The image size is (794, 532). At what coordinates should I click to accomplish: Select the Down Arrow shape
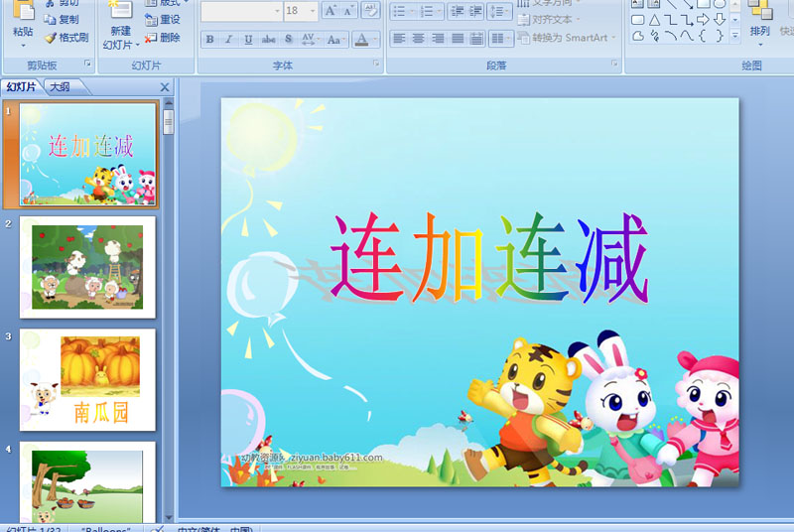tap(720, 20)
